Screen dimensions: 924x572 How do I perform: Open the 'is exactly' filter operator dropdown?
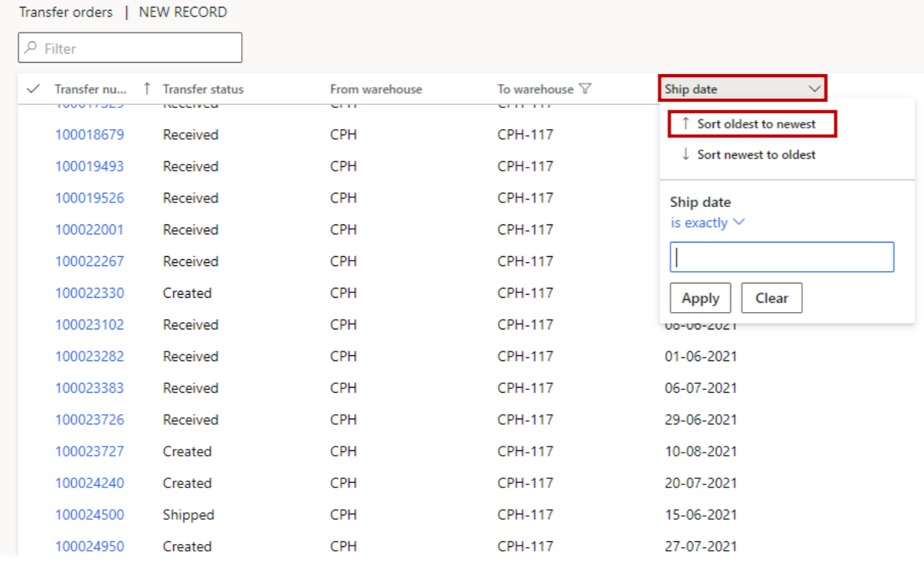click(x=707, y=223)
